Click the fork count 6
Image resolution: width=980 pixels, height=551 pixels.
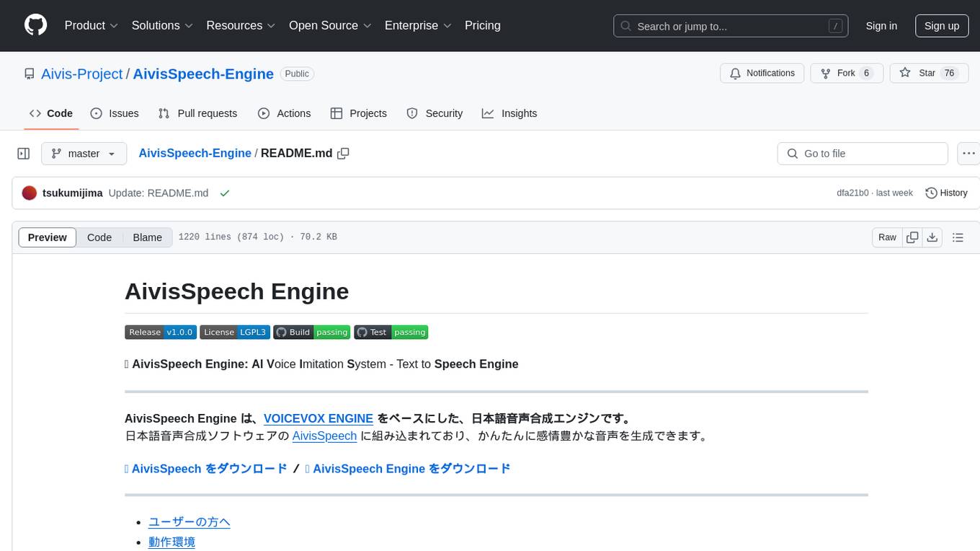point(867,73)
